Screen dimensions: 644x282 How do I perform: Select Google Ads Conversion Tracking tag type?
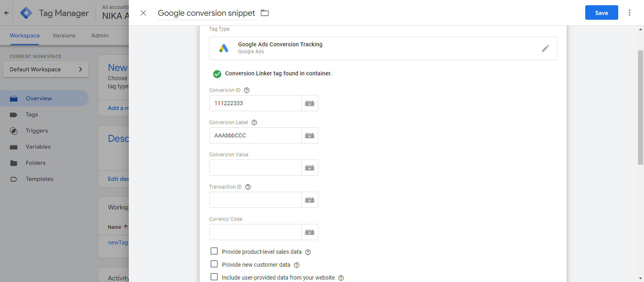click(383, 48)
